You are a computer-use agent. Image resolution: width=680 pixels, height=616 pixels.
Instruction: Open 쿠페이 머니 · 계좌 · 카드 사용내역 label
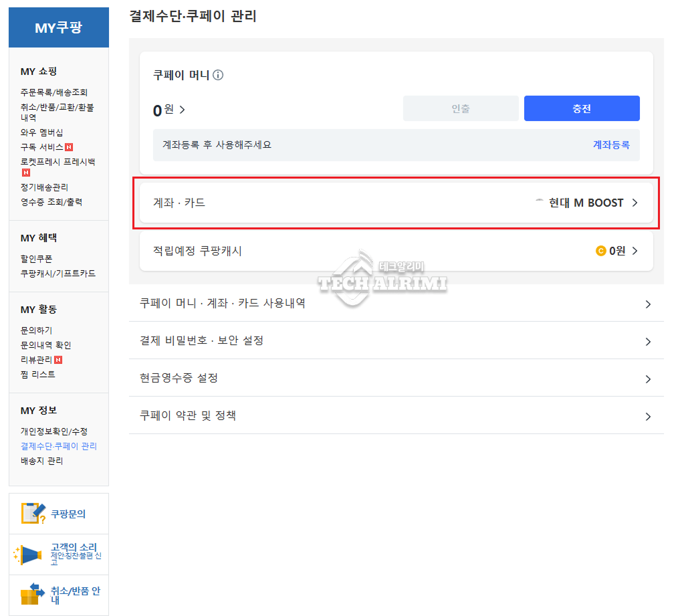223,303
